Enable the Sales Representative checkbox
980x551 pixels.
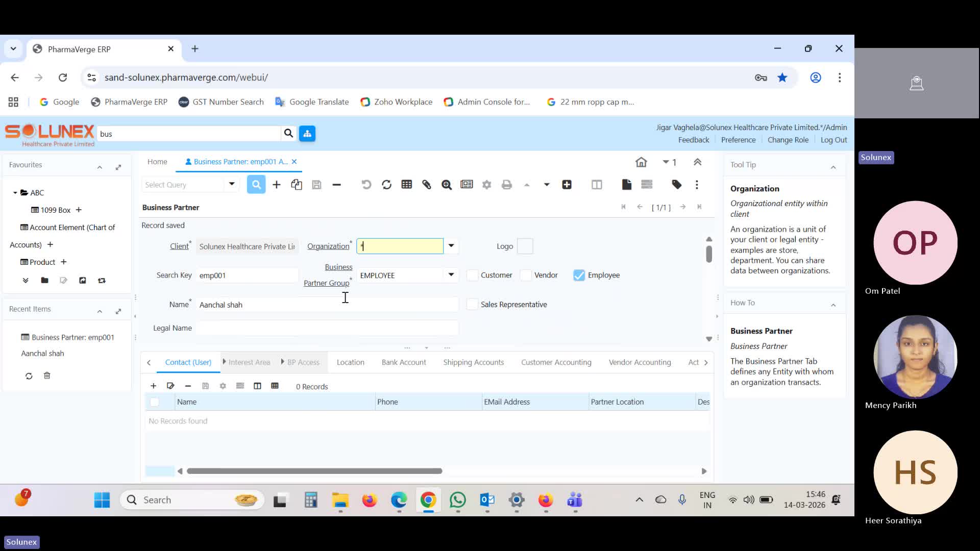pyautogui.click(x=472, y=304)
